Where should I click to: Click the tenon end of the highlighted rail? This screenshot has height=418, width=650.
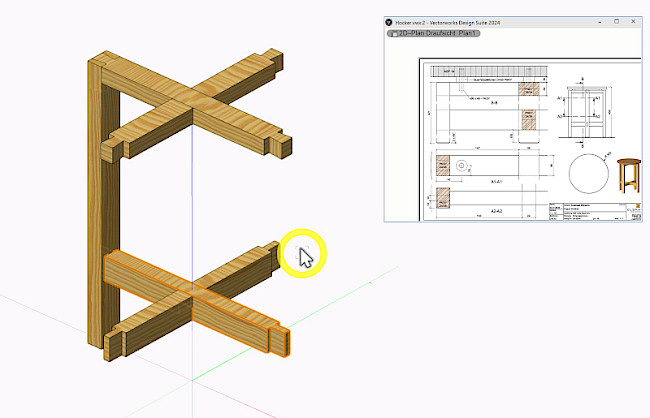click(x=281, y=340)
